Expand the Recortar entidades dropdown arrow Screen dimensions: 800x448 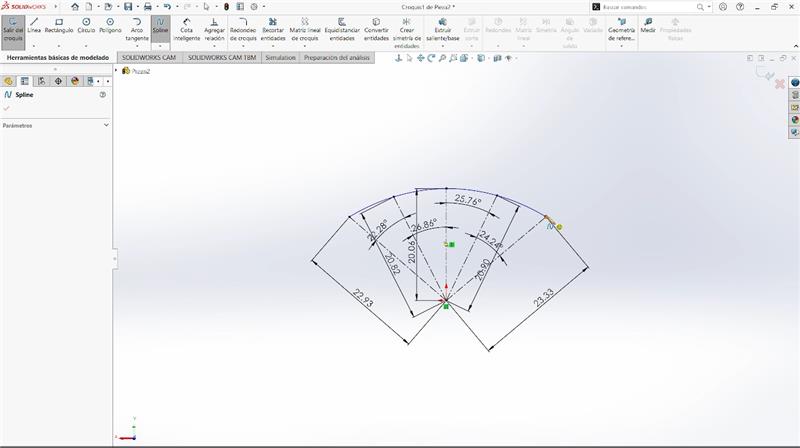coord(273,46)
